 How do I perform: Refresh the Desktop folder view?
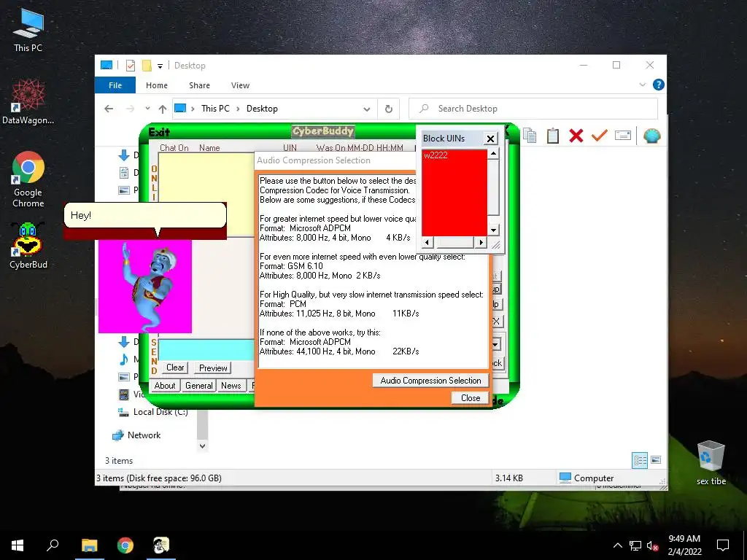[x=389, y=109]
